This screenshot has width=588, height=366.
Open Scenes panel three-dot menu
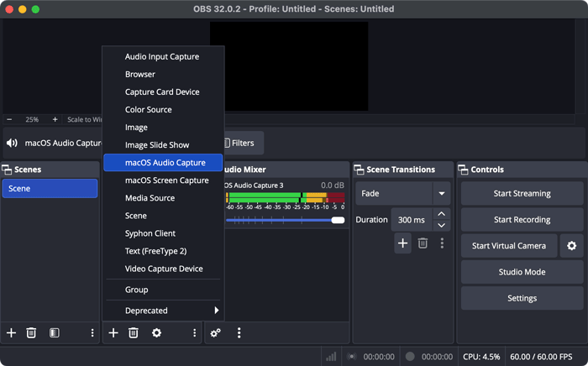tap(92, 332)
